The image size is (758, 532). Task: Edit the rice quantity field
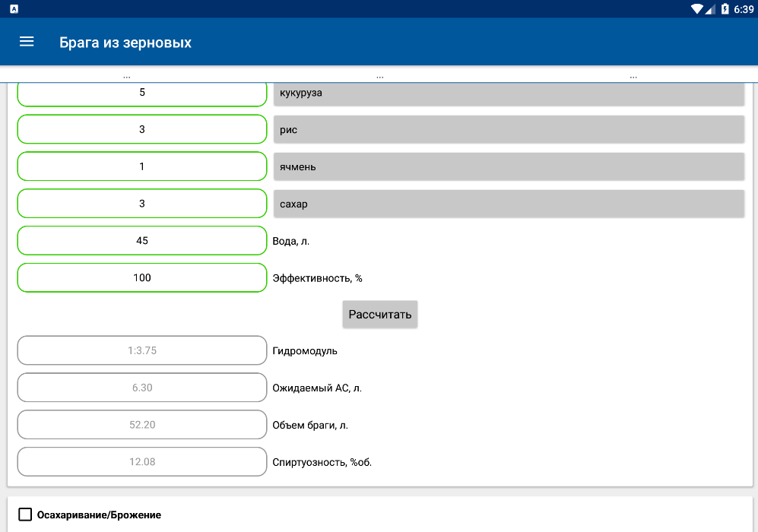click(x=142, y=129)
